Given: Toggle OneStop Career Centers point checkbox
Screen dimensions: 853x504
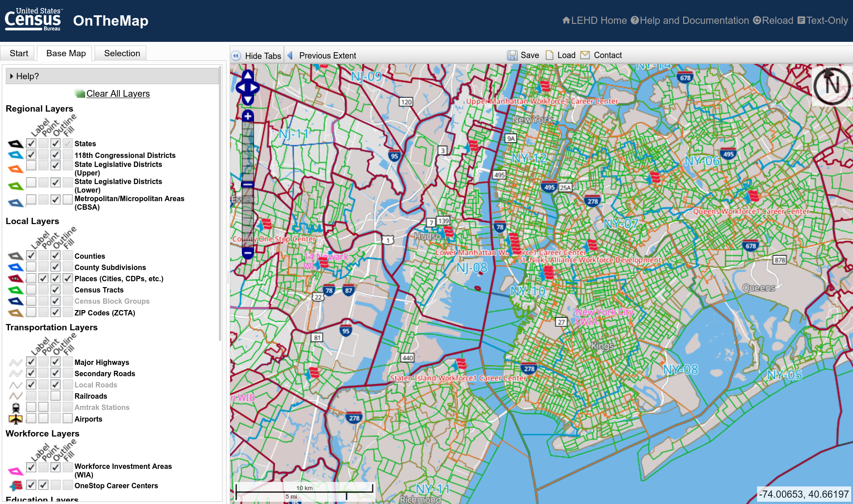Looking at the screenshot, I should click(x=43, y=485).
